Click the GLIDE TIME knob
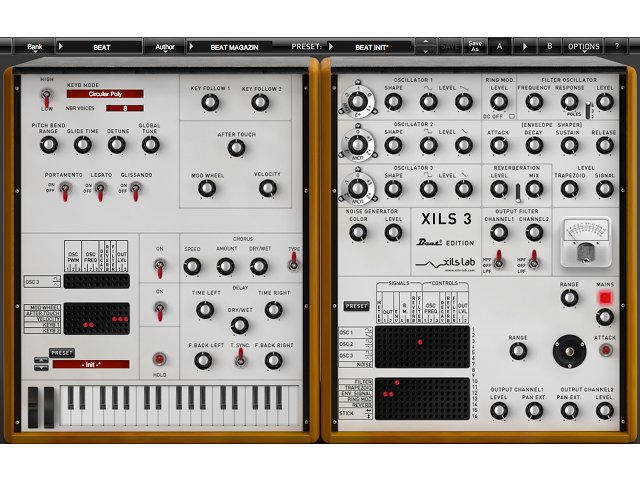The image size is (640, 480). click(82, 144)
